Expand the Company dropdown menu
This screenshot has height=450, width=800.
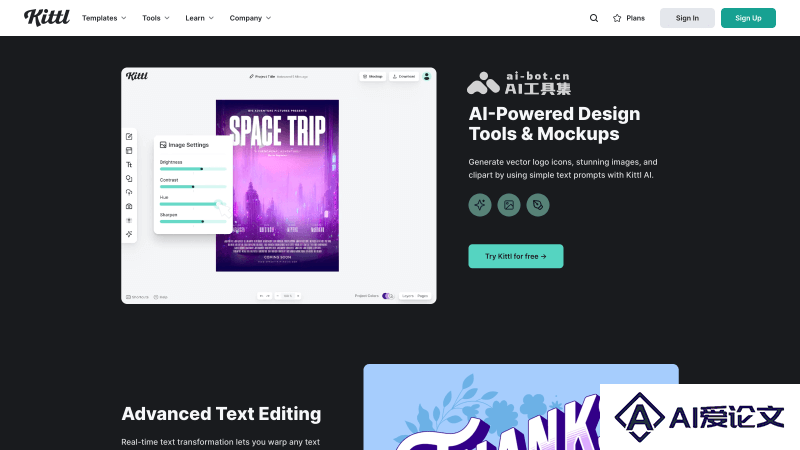coord(250,18)
